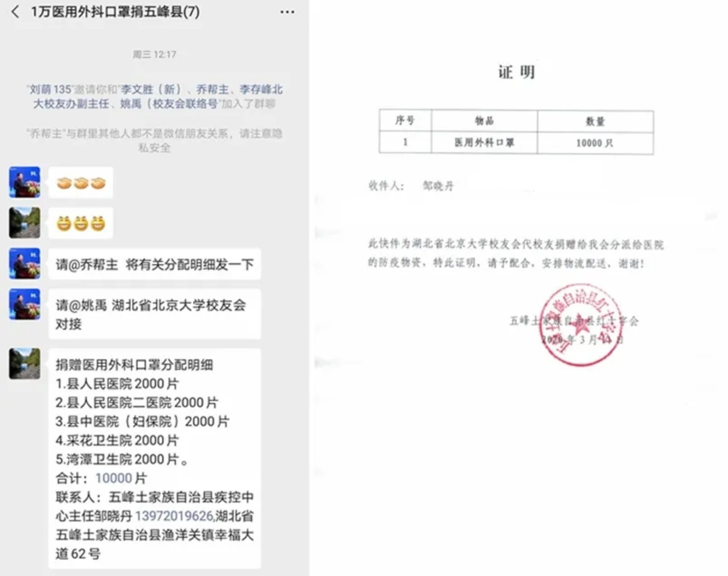Tap the back arrow beside the chat title
The height and width of the screenshot is (576, 728).
pos(15,12)
